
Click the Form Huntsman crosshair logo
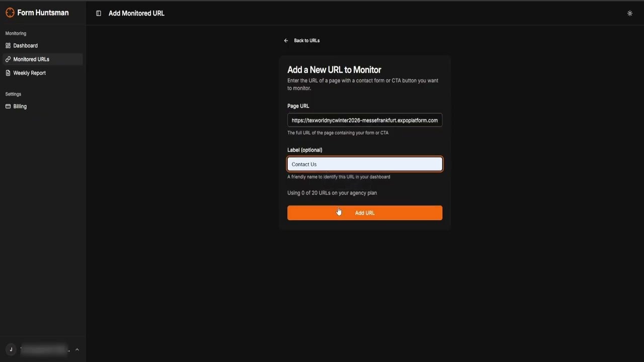10,13
